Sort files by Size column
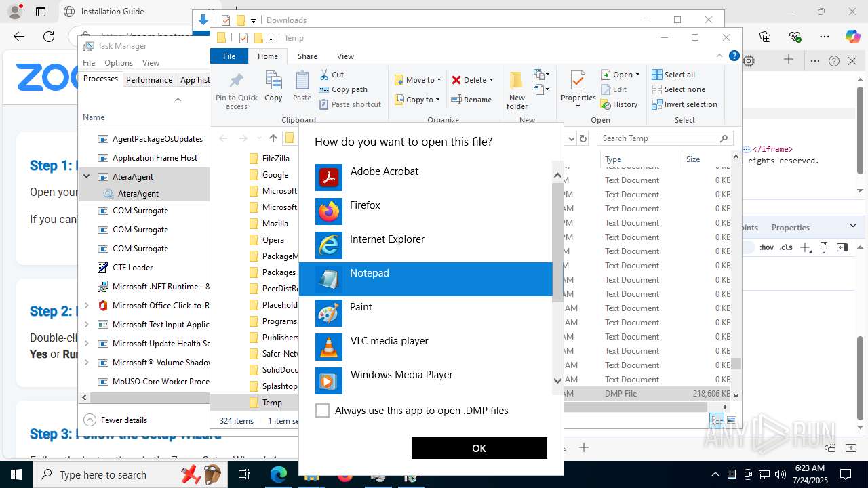The height and width of the screenshot is (488, 868). click(x=705, y=159)
